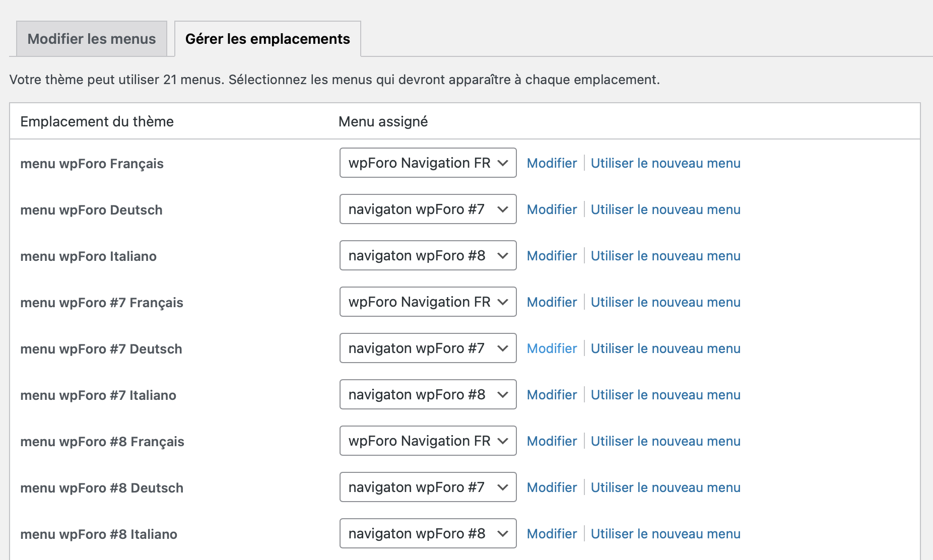Screen dimensions: 933x560
Task: Select the Gérer les emplacements tab
Action: pos(267,39)
